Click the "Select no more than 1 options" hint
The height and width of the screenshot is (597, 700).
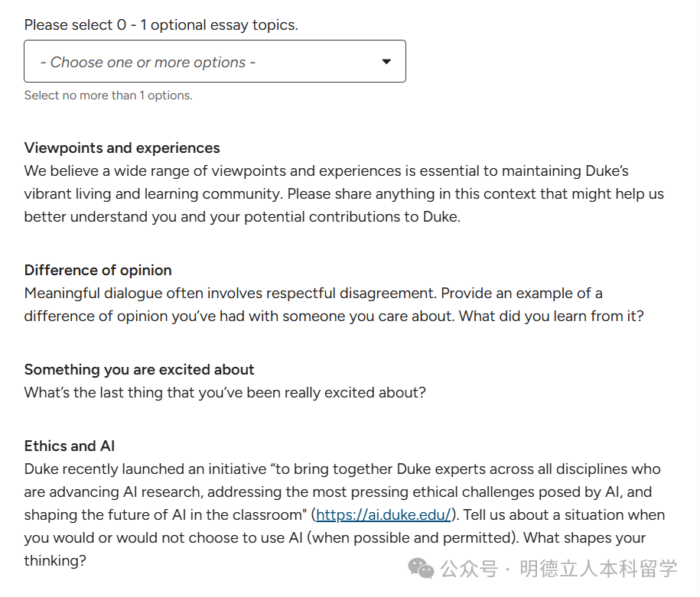108,96
